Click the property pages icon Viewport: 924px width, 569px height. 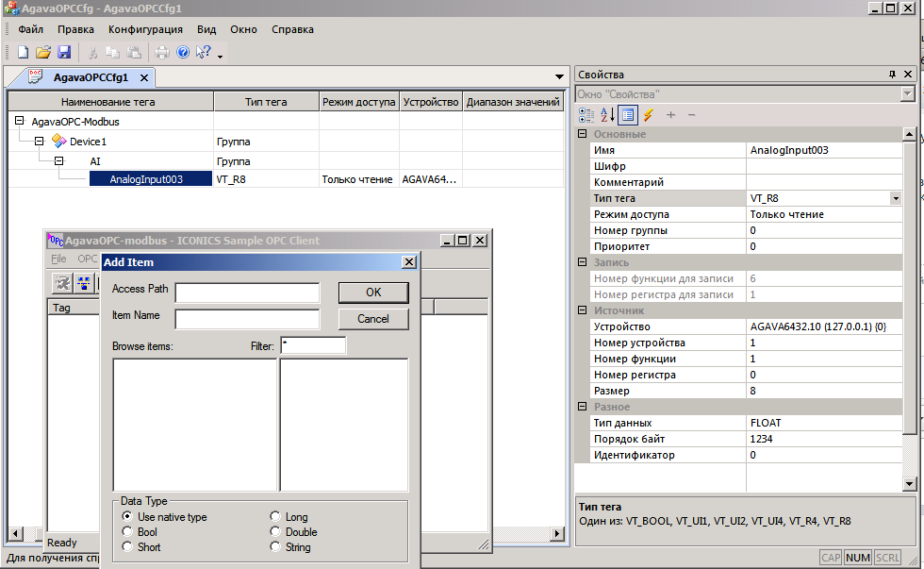pyautogui.click(x=628, y=115)
